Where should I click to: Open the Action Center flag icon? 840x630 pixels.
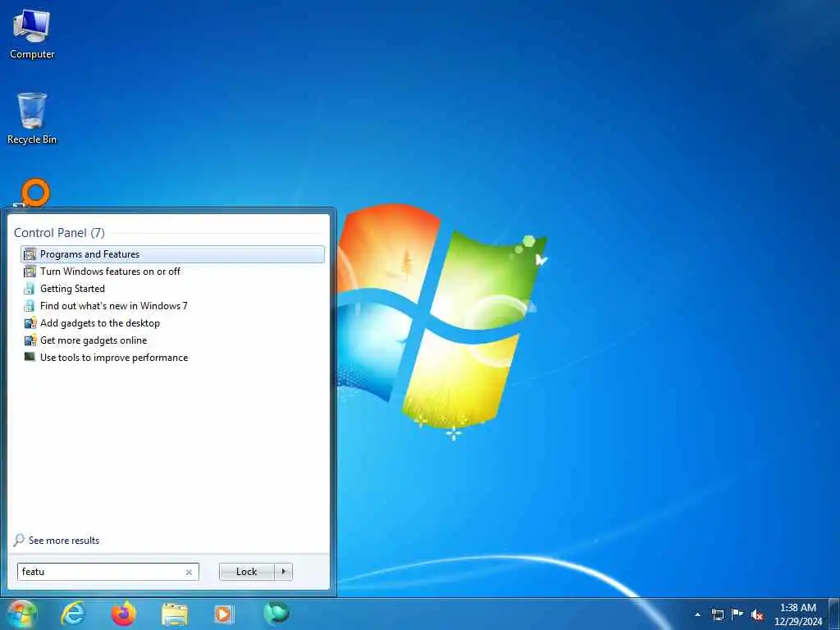click(x=737, y=614)
